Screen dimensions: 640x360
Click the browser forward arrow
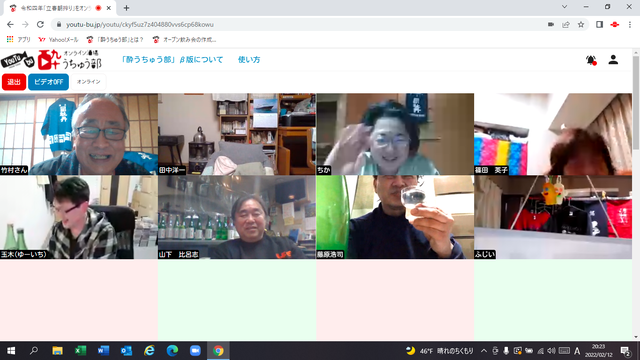tap(25, 24)
